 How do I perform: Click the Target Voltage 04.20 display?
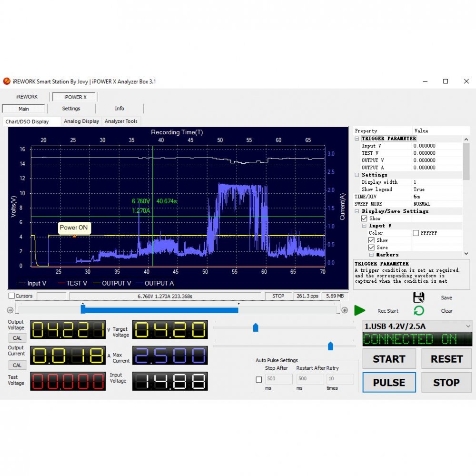[170, 330]
